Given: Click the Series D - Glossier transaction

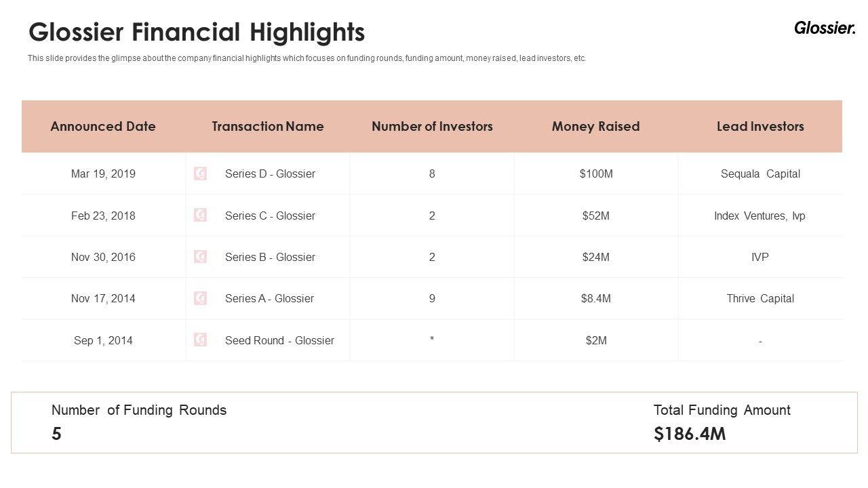Looking at the screenshot, I should point(270,174).
